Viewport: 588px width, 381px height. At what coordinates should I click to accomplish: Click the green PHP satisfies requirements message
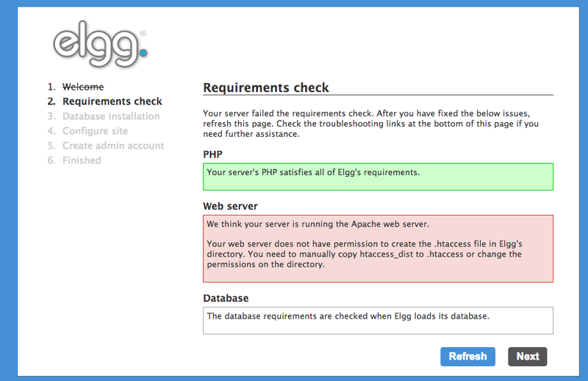pos(378,177)
